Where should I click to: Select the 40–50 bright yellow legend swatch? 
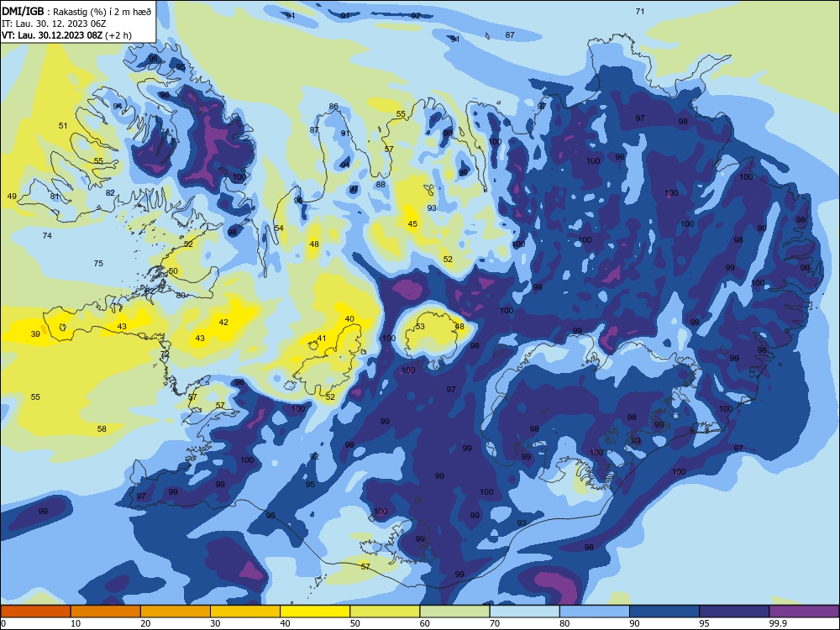point(315,612)
